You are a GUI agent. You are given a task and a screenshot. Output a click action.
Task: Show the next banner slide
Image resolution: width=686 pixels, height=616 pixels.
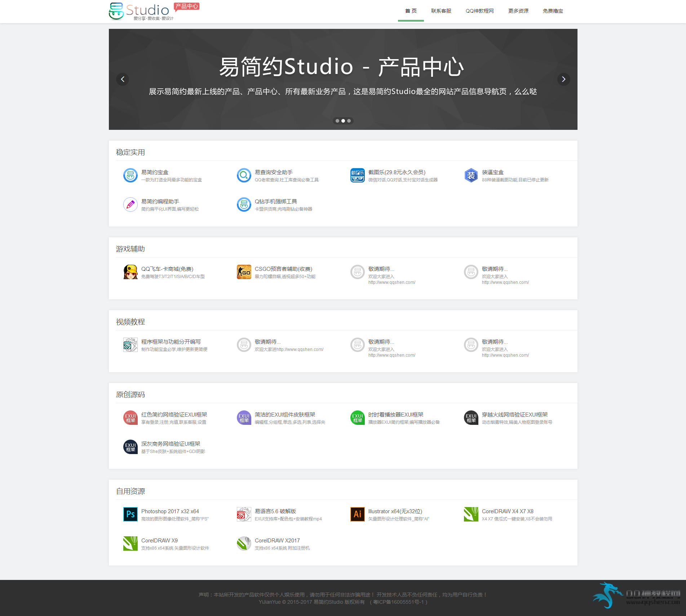564,79
